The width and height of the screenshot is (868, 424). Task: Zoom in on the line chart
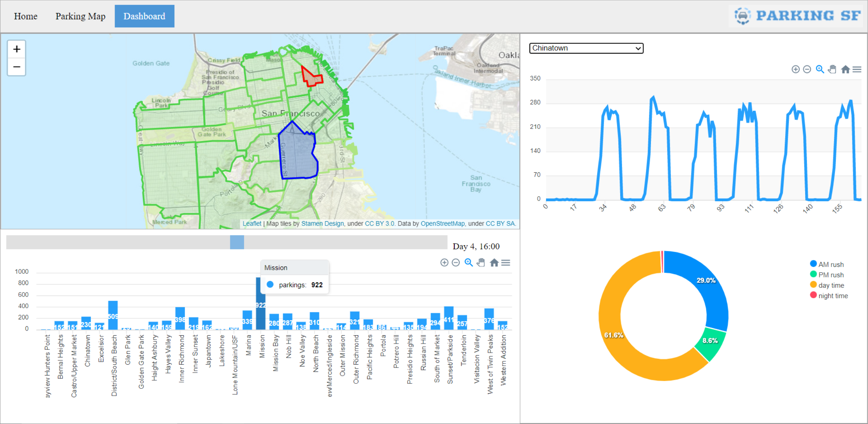[x=796, y=69]
